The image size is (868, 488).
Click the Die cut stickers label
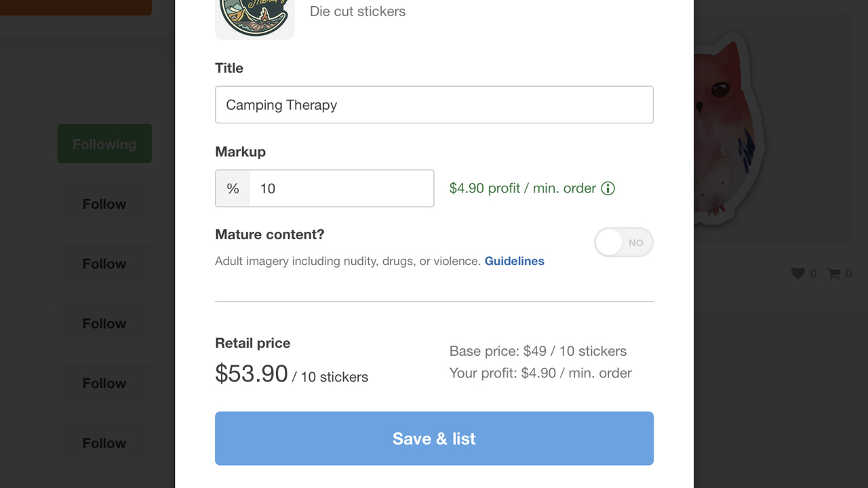[x=357, y=11]
